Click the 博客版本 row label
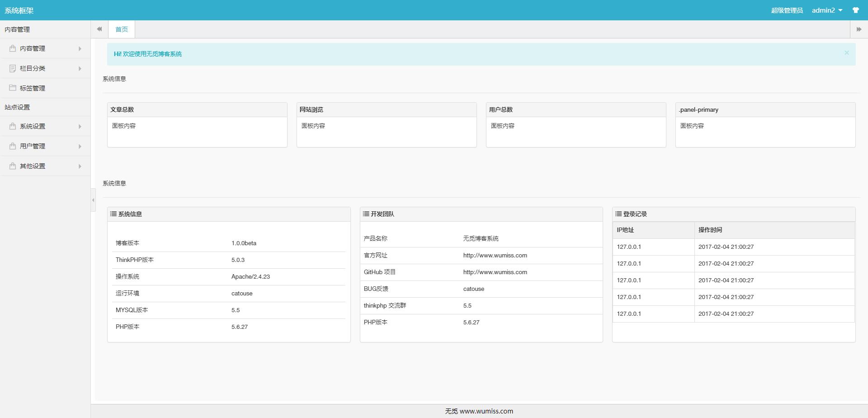Viewport: 868px width, 418px height. [x=127, y=243]
